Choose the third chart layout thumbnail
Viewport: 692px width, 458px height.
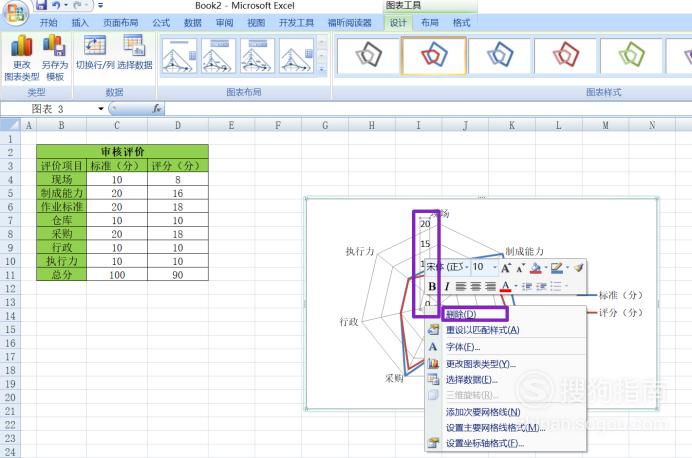[257, 56]
